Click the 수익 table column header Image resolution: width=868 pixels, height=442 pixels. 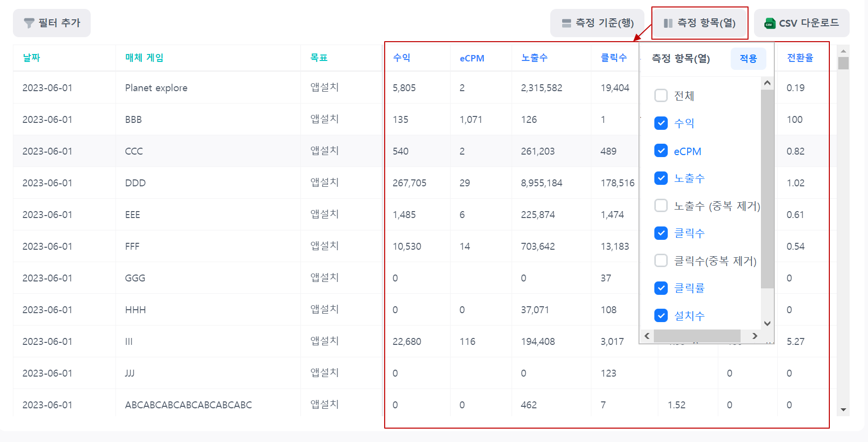pos(402,58)
